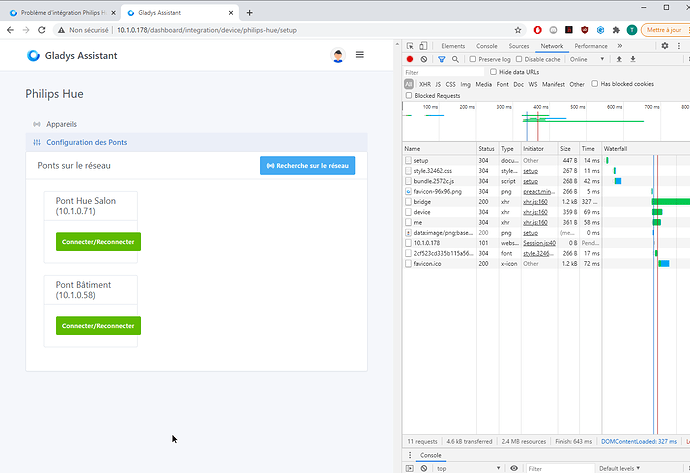The width and height of the screenshot is (690, 473).
Task: Open network search with magnifier icon
Action: click(x=455, y=59)
